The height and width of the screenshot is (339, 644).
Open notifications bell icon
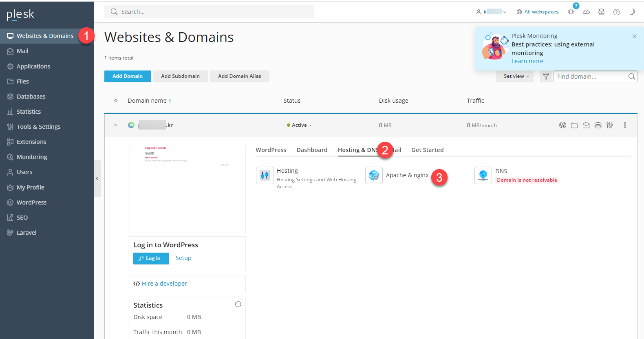coord(571,11)
